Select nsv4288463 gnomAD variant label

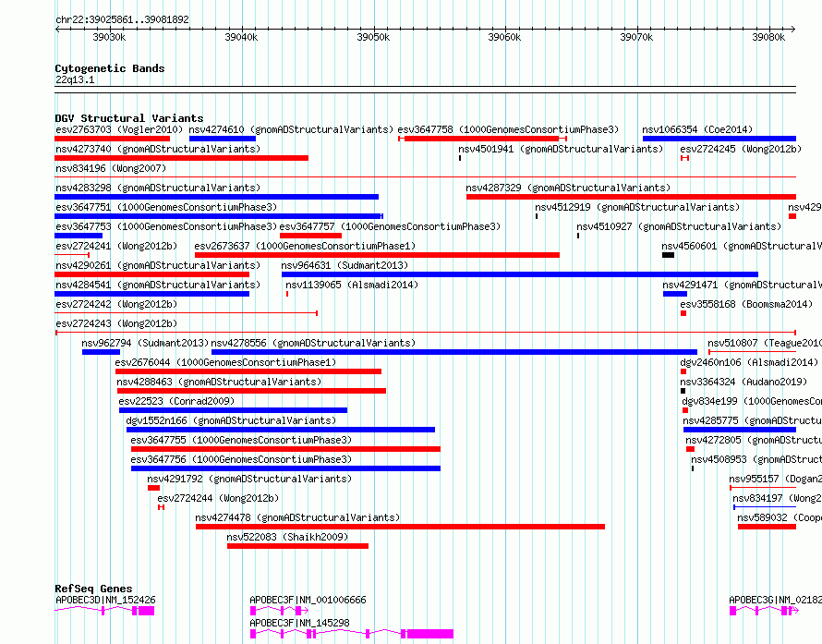tap(219, 382)
